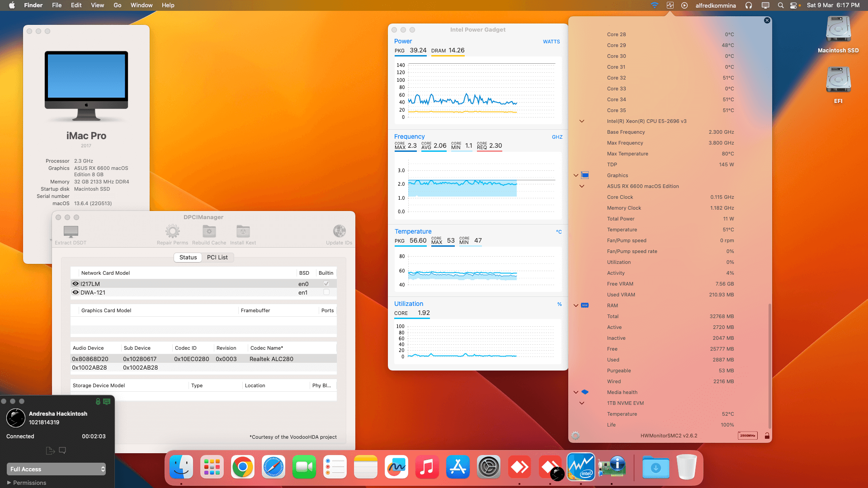Collapse 1TB NVME EVM disk subsection
The width and height of the screenshot is (868, 488).
pos(582,403)
